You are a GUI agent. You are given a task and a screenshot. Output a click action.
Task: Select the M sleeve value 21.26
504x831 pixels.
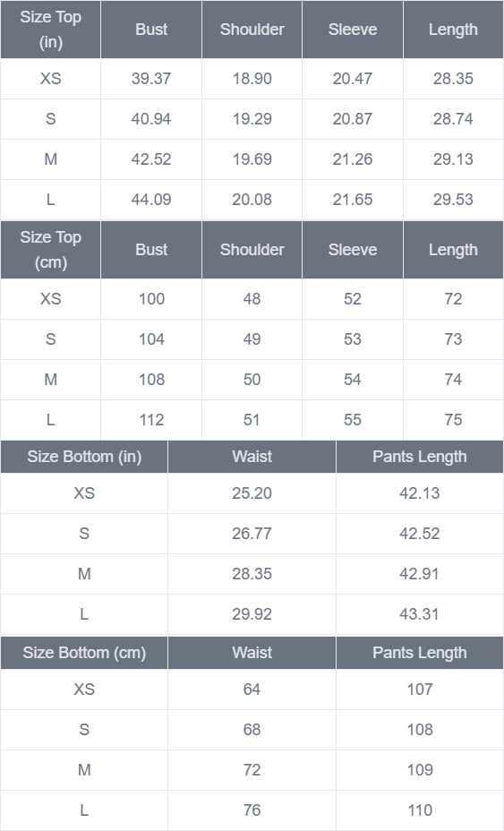coord(353,159)
